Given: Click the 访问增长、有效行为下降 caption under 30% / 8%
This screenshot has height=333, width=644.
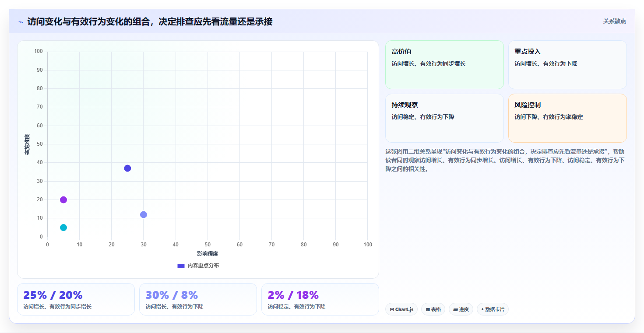Looking at the screenshot, I should [174, 307].
